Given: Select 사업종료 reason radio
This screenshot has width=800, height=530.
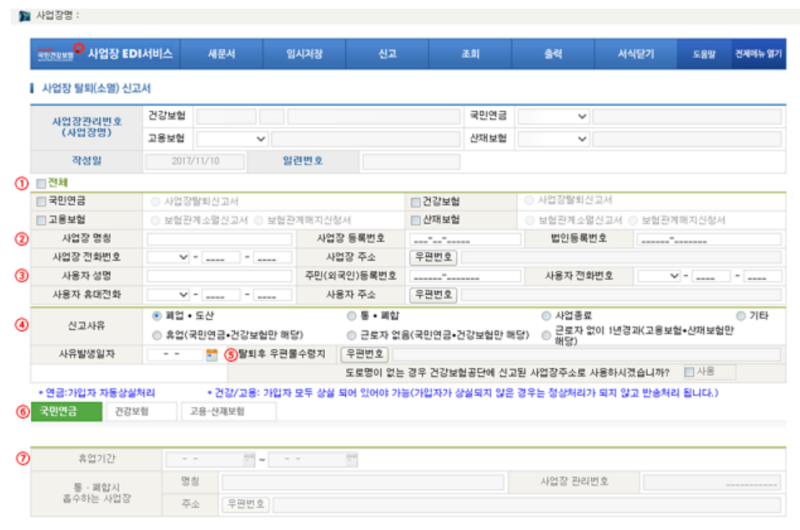Looking at the screenshot, I should pyautogui.click(x=546, y=316).
